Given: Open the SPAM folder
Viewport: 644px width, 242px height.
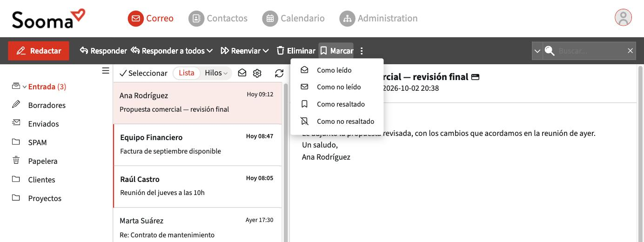Looking at the screenshot, I should pyautogui.click(x=37, y=142).
